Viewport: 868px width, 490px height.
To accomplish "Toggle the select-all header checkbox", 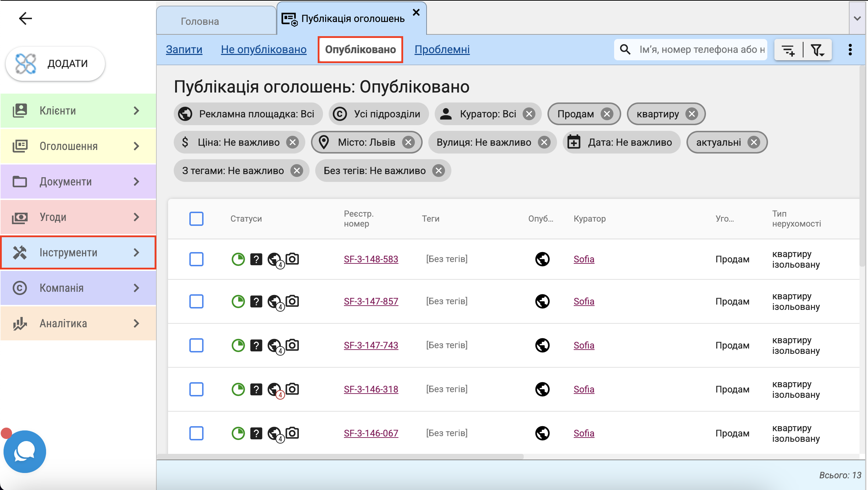I will [196, 219].
